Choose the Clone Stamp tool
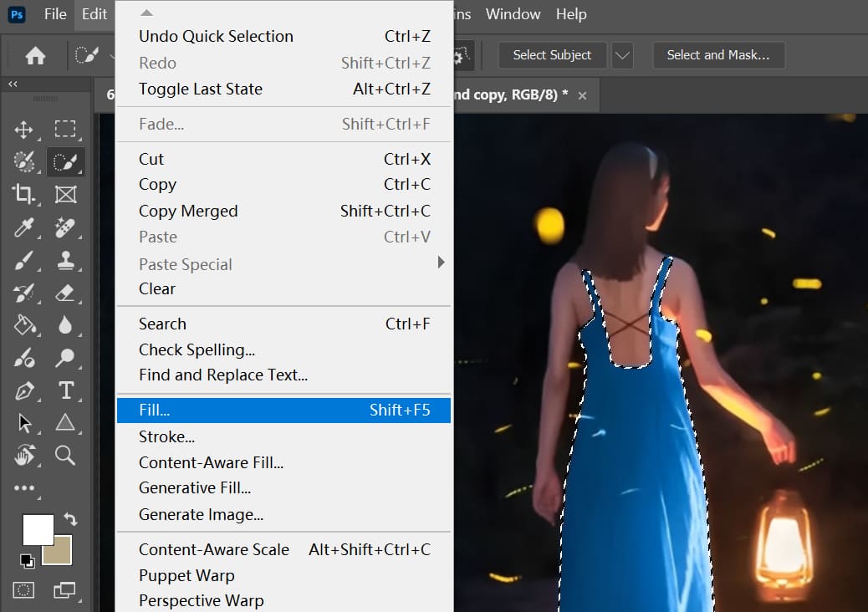This screenshot has height=612, width=868. [66, 260]
